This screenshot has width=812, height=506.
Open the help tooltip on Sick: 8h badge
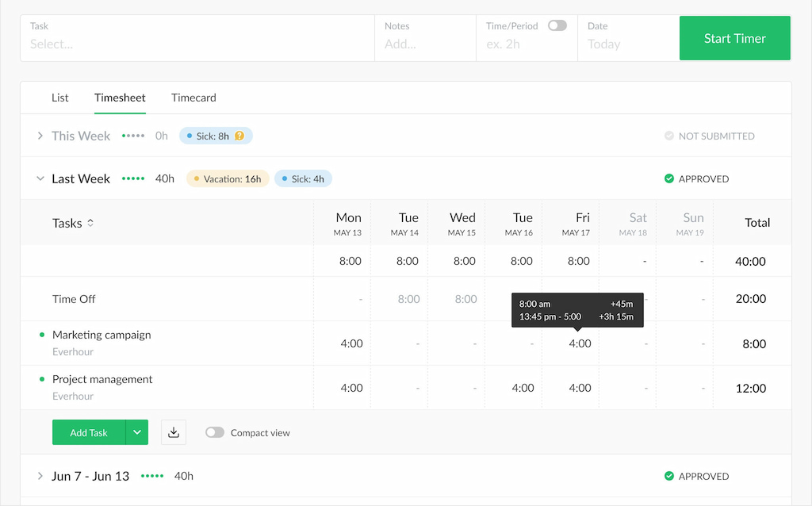(x=240, y=136)
